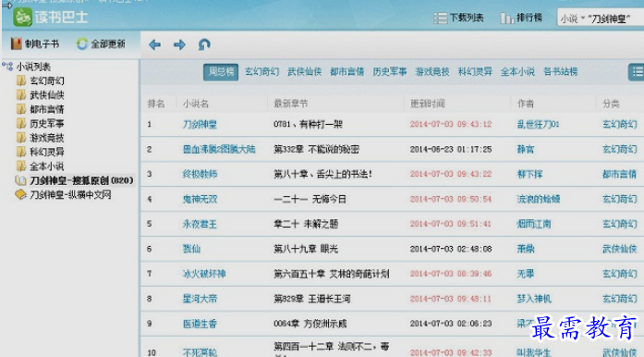Image resolution: width=644 pixels, height=357 pixels.
Task: Click author link 乱世狂刀01
Action: click(538, 124)
